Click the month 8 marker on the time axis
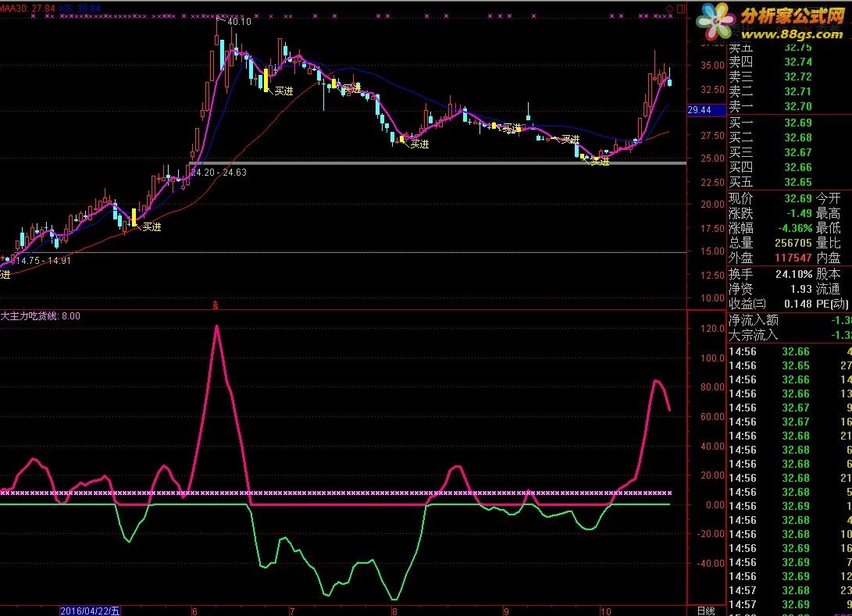The width and height of the screenshot is (852, 616). point(394,611)
